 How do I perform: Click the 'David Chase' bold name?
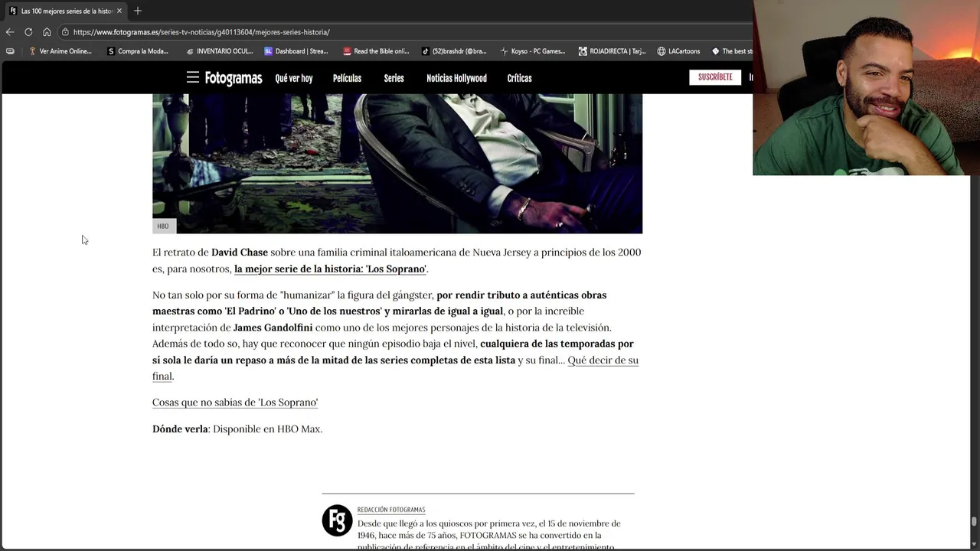pos(240,253)
